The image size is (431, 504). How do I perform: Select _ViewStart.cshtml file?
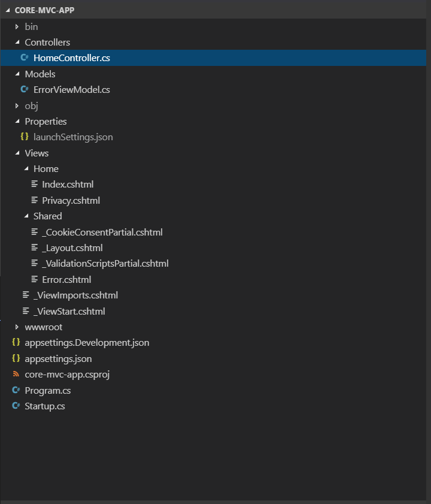point(69,312)
